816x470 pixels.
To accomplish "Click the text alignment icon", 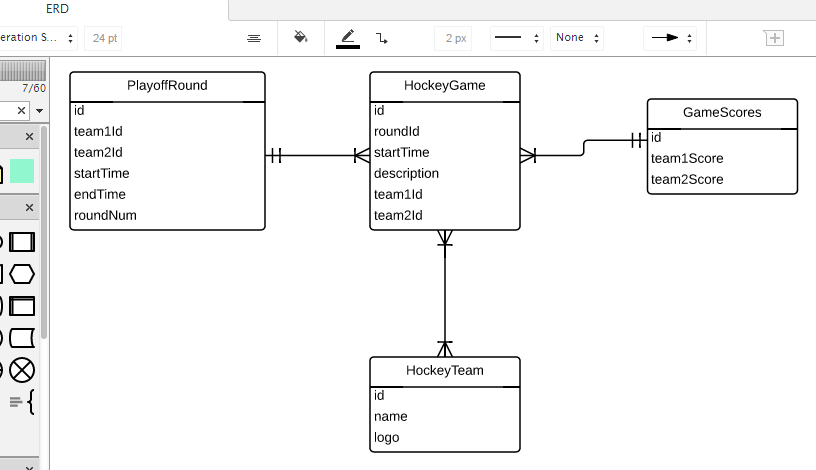I will 254,38.
